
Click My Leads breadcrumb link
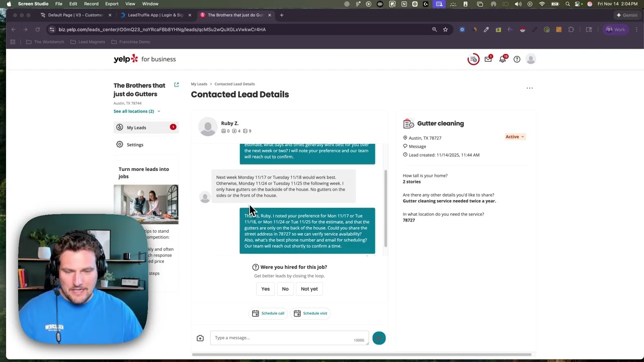coord(199,84)
